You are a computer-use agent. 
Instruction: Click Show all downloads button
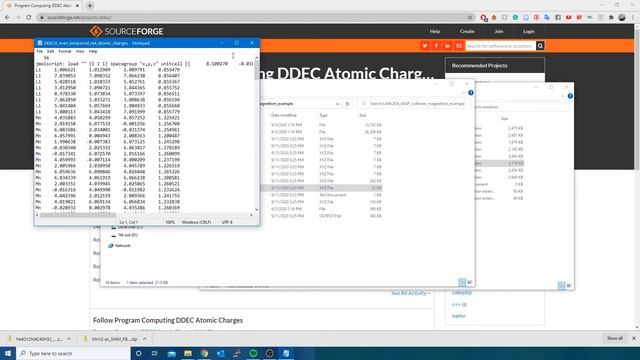[x=615, y=338]
